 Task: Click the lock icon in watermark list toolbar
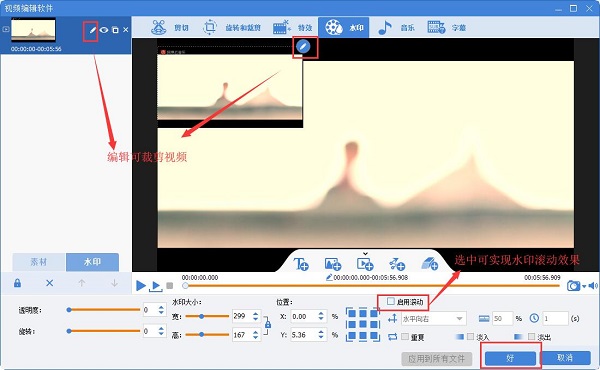pos(17,283)
